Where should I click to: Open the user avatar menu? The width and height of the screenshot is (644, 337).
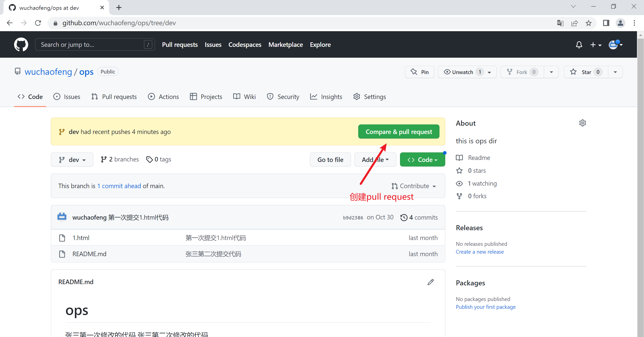615,45
